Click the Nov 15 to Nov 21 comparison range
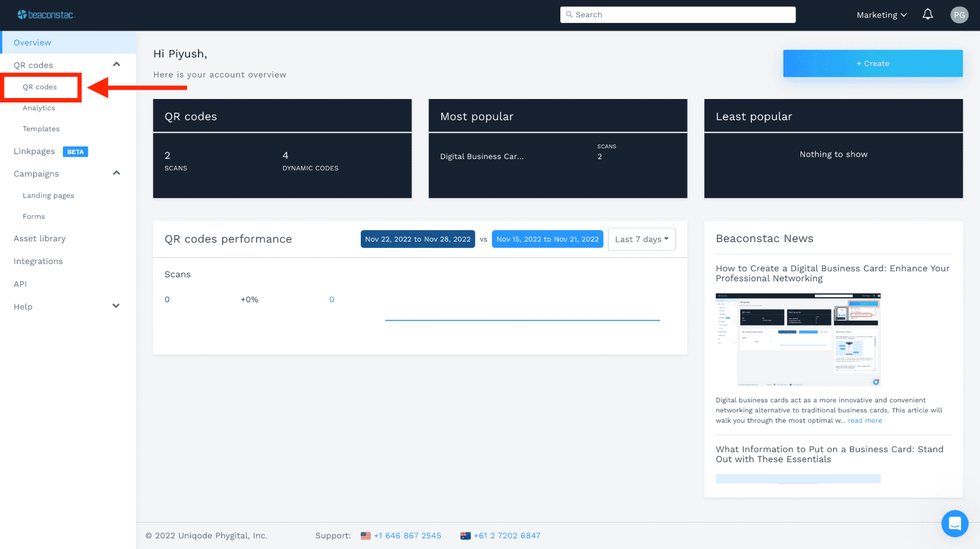980x549 pixels. click(547, 239)
